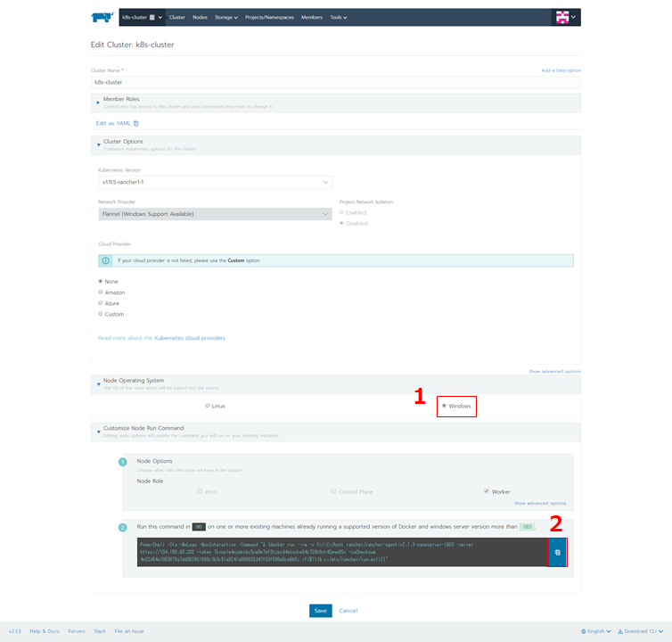Screen dimensions: 672x642
Task: Show advanced options under Node Options
Action: [540, 503]
